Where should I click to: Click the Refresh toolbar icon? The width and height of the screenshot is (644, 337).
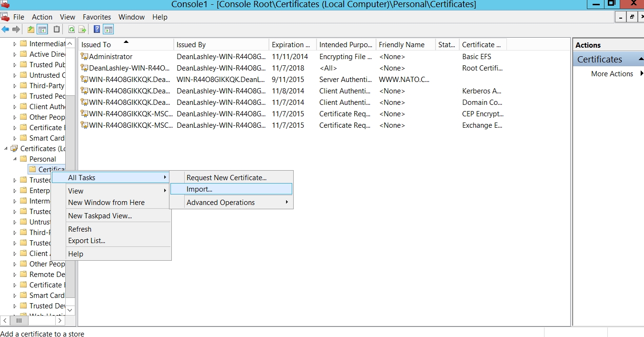pos(71,30)
